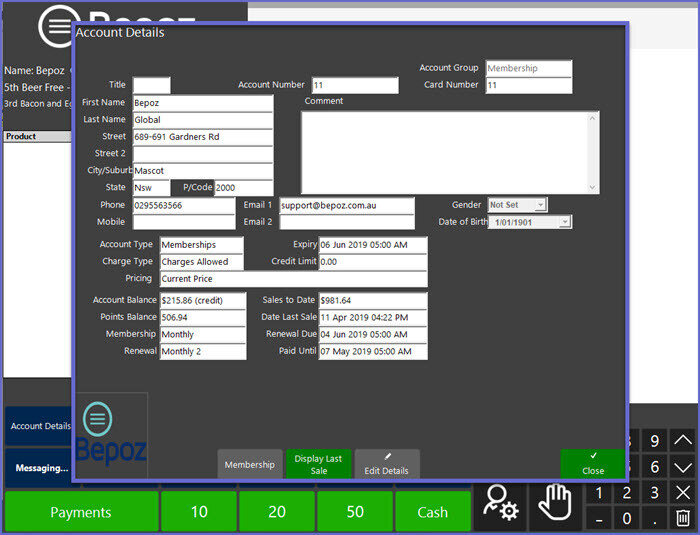Tap the 1 keypad key
Viewport: 700px width, 535px height.
click(x=599, y=493)
